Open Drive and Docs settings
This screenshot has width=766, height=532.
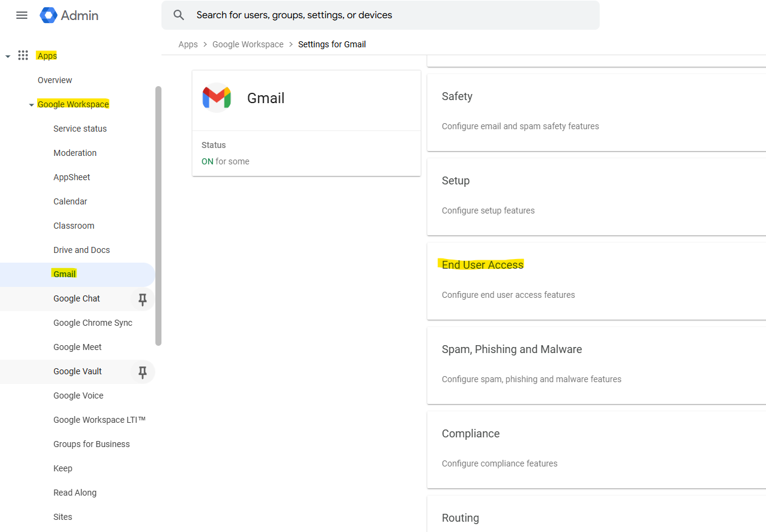pos(82,250)
